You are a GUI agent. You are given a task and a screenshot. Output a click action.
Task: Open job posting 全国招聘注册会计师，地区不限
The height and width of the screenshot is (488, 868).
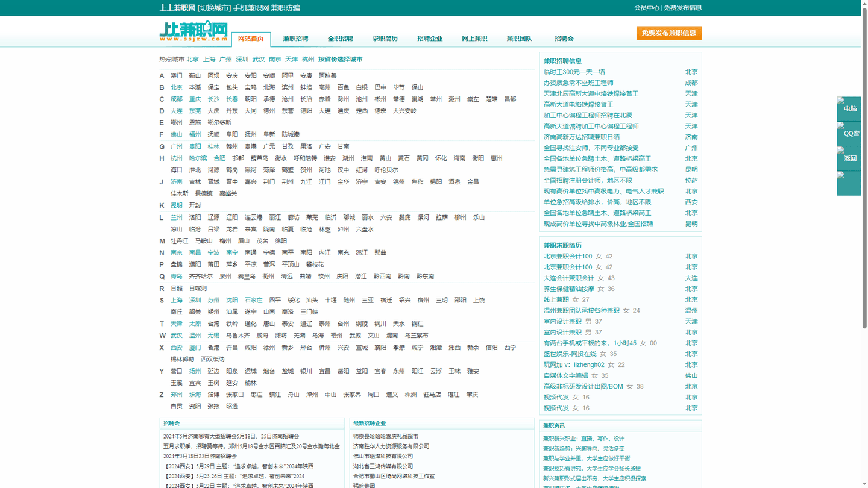588,181
